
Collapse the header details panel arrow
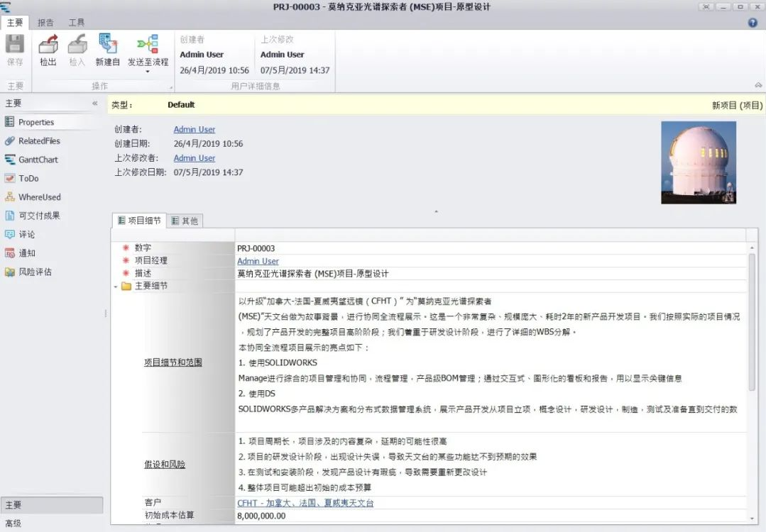coord(437,211)
